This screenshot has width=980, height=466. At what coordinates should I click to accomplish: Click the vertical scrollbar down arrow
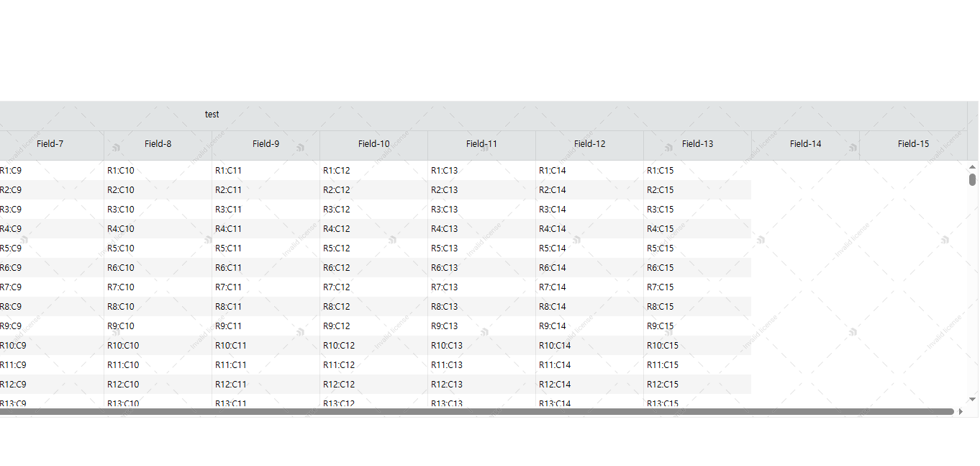972,399
